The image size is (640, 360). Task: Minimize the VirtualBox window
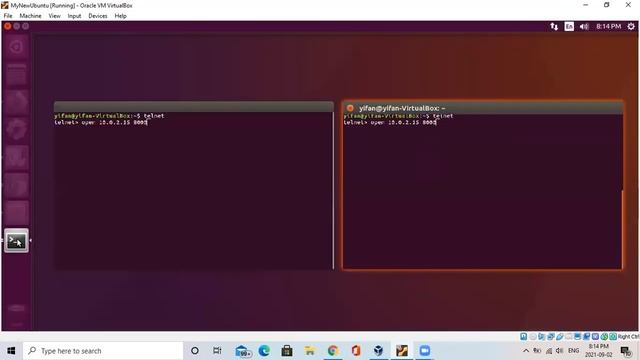(586, 5)
